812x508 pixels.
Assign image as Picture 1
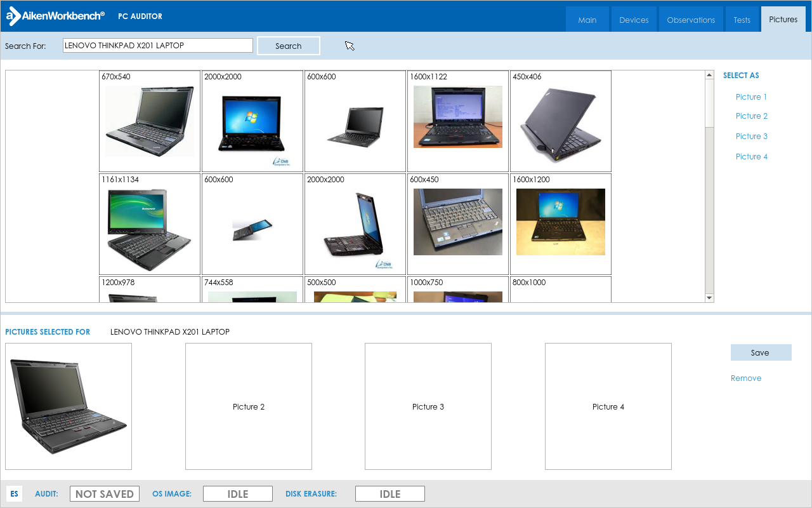(x=751, y=97)
